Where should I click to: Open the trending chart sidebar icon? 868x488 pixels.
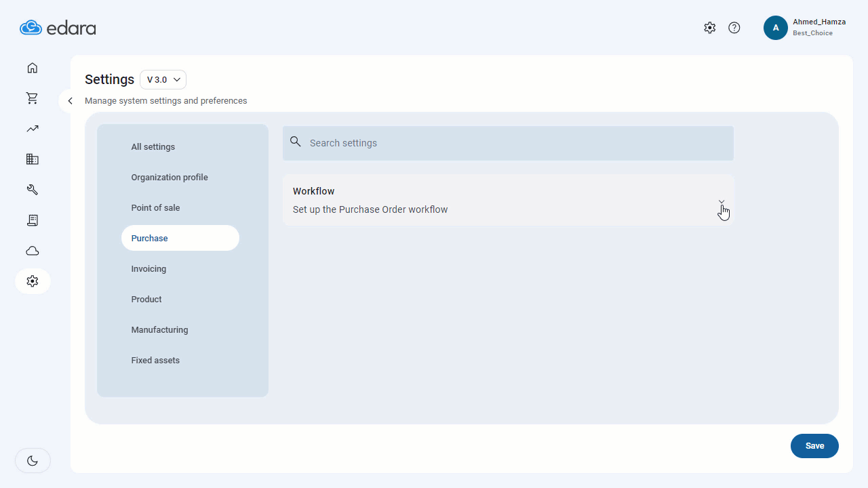pyautogui.click(x=33, y=129)
